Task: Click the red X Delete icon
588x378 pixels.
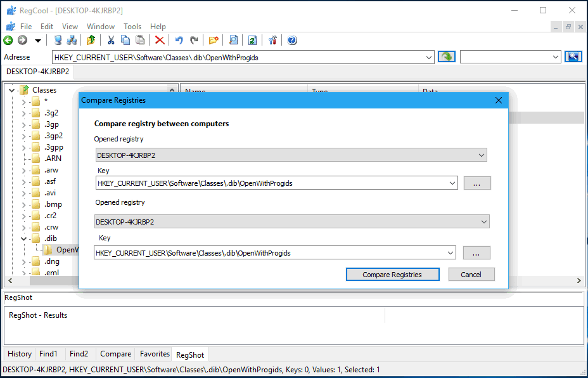Action: (x=160, y=40)
